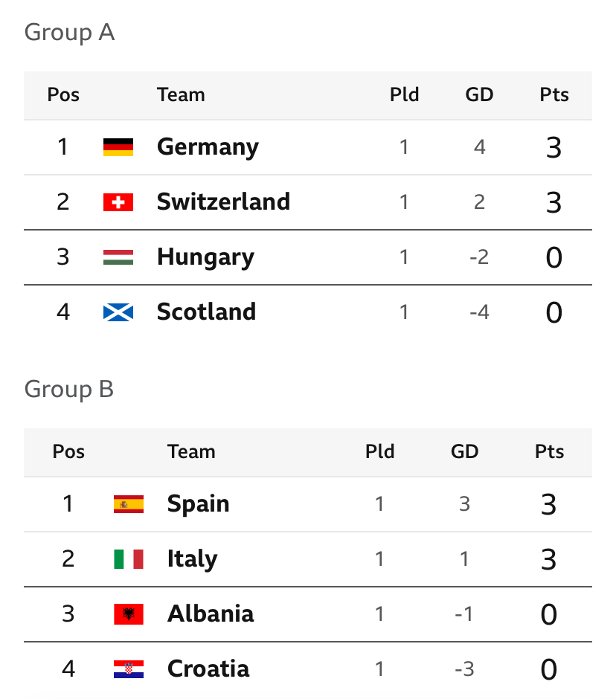Open the Germany team link
The image size is (616, 699).
pyautogui.click(x=208, y=147)
